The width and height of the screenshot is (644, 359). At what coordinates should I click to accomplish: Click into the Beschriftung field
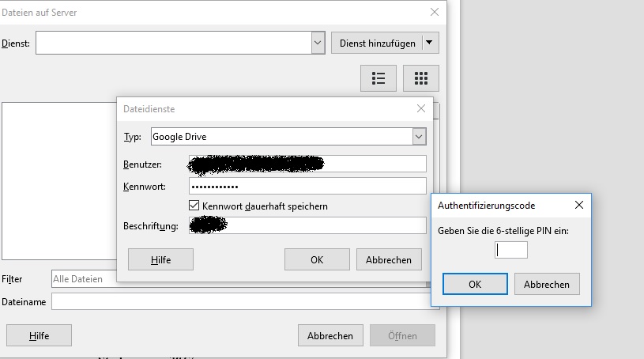[307, 225]
